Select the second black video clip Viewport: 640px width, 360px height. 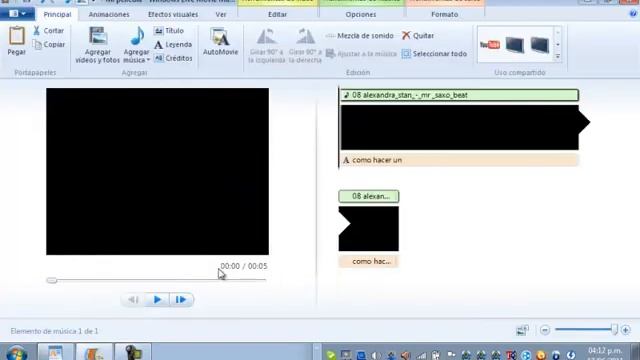(x=369, y=229)
